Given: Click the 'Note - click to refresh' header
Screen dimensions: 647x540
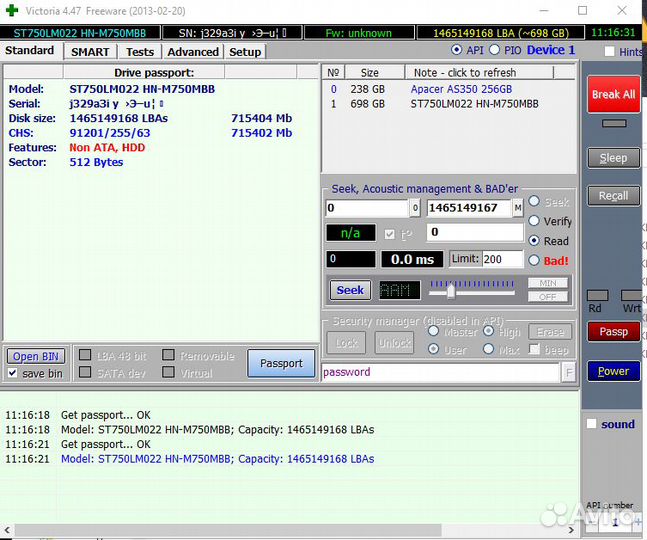Looking at the screenshot, I should pos(479,73).
